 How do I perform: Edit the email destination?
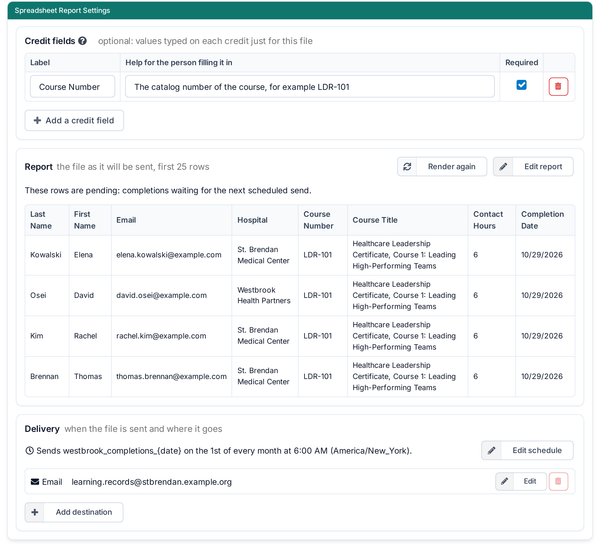click(521, 481)
